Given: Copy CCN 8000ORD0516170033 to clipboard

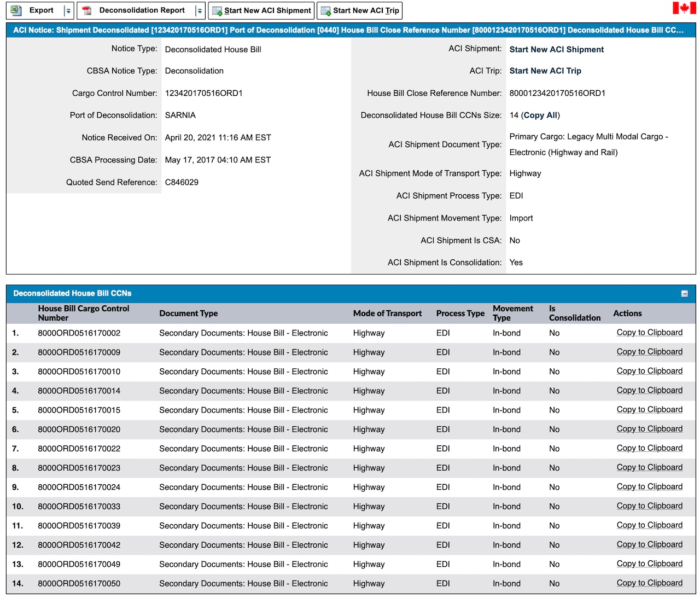Looking at the screenshot, I should tap(650, 506).
